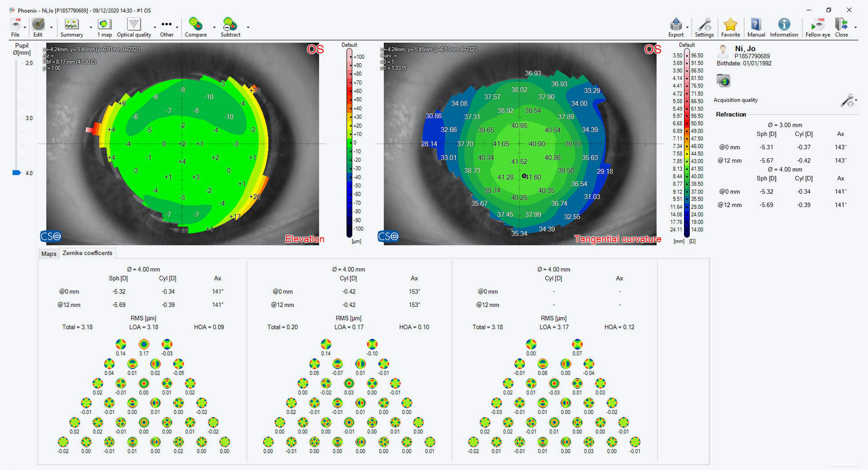Expand the Subtract dropdown arrow
The width and height of the screenshot is (868, 470).
coord(248,27)
